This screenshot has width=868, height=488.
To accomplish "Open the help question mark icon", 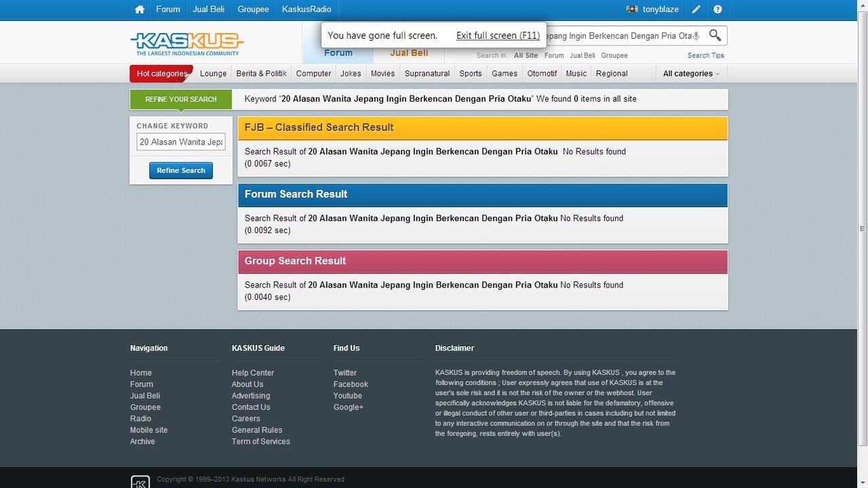I will click(717, 9).
